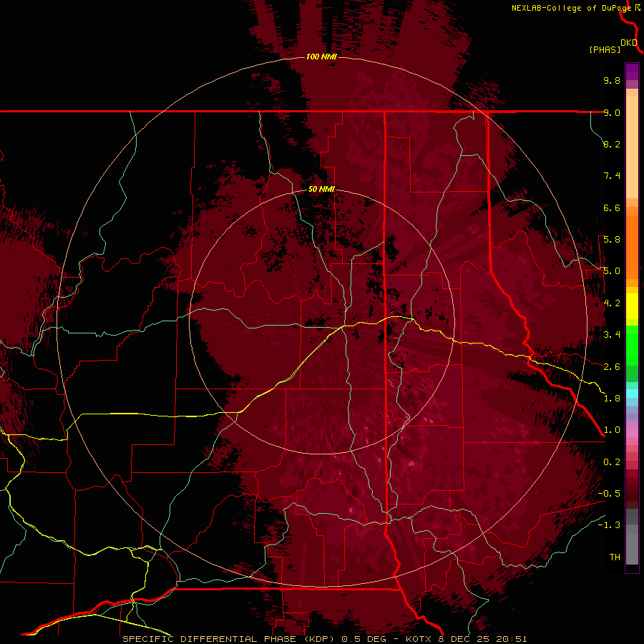
Task: Click the 50 NMI range ring label
Action: (321, 190)
